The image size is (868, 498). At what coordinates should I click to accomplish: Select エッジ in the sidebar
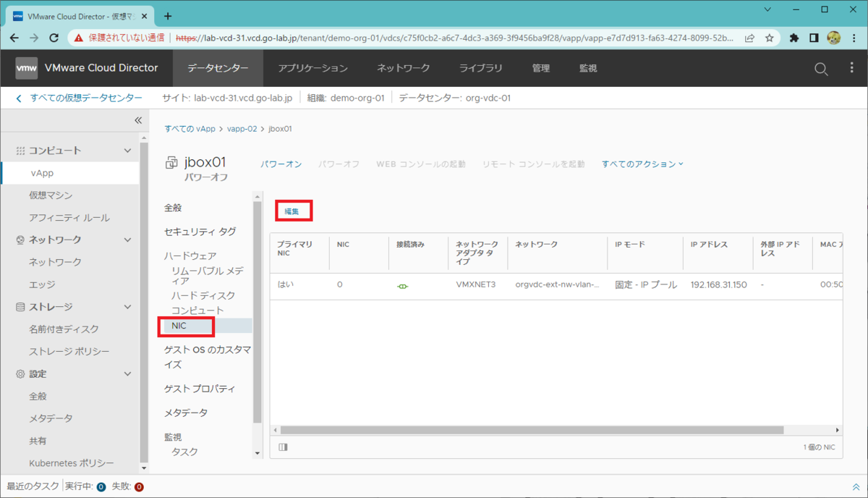pos(42,284)
